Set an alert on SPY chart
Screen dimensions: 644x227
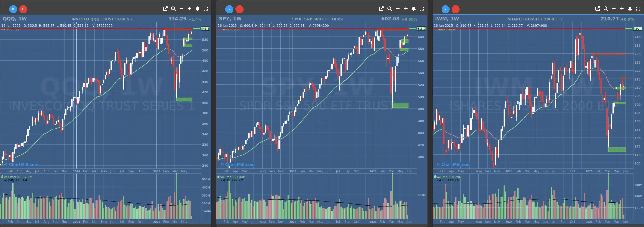[x=414, y=9]
